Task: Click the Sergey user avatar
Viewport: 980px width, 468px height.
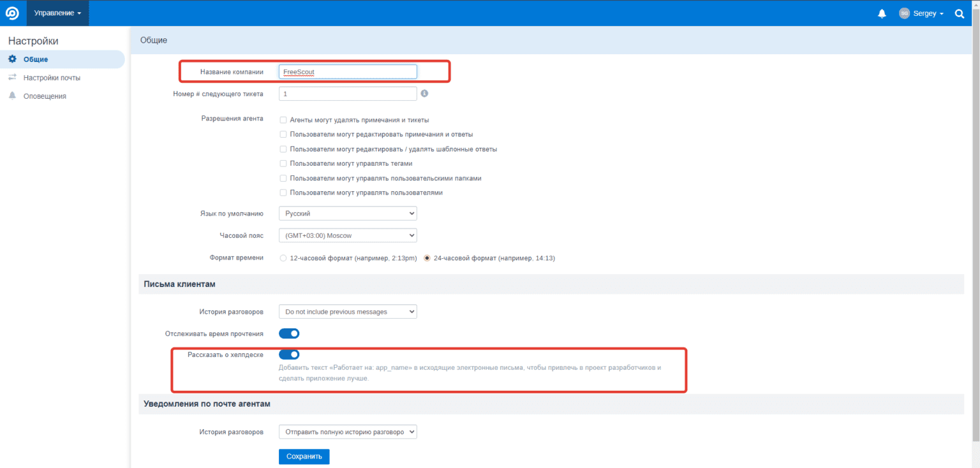Action: point(904,13)
